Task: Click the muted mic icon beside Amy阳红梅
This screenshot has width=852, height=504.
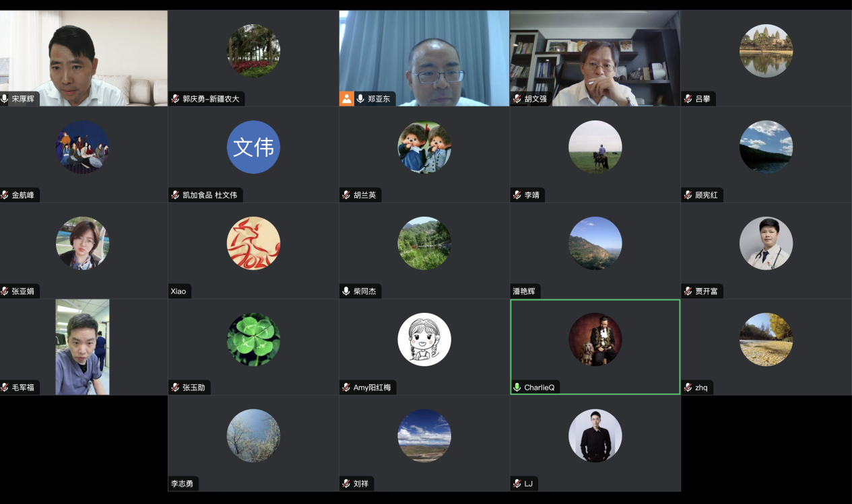Action: pyautogui.click(x=346, y=388)
